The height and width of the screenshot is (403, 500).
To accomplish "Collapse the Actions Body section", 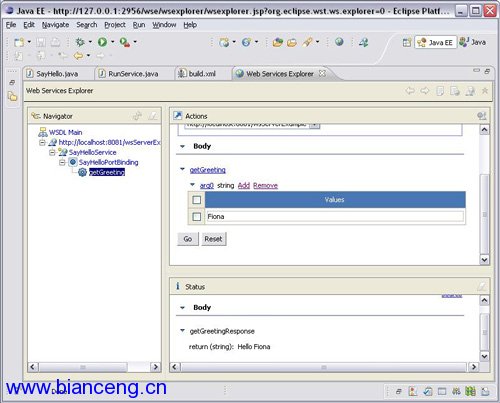I will 182,146.
